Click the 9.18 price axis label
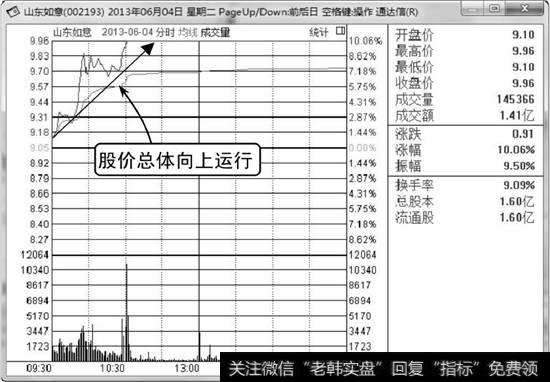550x382 pixels. (40, 133)
